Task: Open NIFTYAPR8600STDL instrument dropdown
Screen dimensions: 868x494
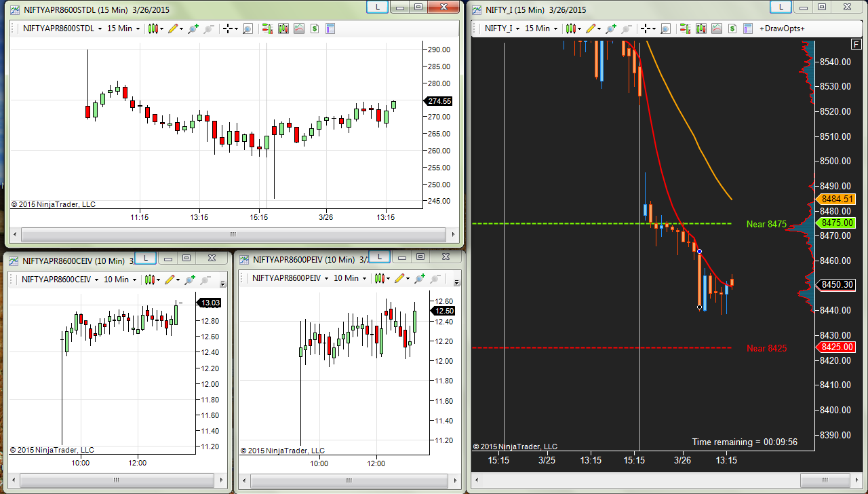Action: point(62,28)
